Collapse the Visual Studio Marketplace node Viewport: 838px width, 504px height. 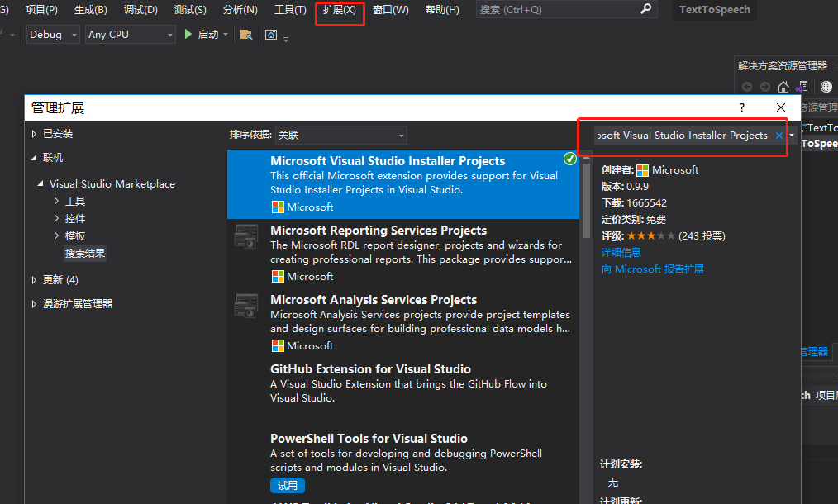pyautogui.click(x=40, y=183)
